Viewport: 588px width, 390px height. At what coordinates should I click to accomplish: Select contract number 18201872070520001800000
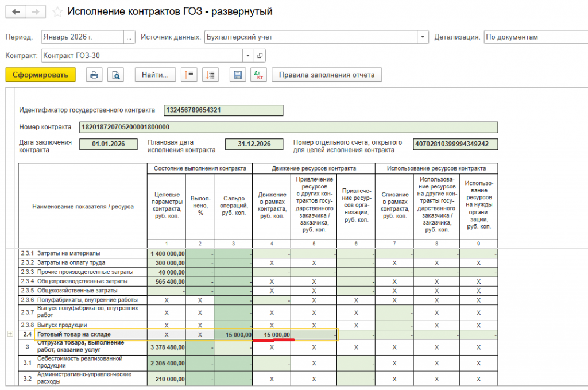[x=289, y=127]
